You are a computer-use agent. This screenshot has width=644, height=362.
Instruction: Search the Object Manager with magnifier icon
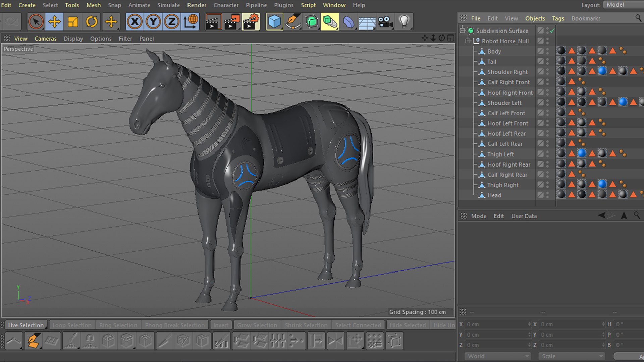(638, 18)
